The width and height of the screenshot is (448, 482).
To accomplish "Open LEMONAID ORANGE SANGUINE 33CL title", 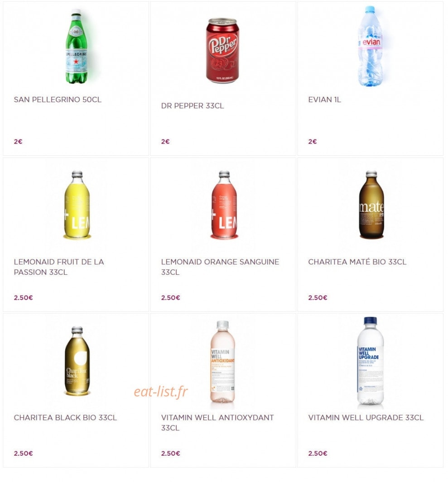I will (x=220, y=267).
